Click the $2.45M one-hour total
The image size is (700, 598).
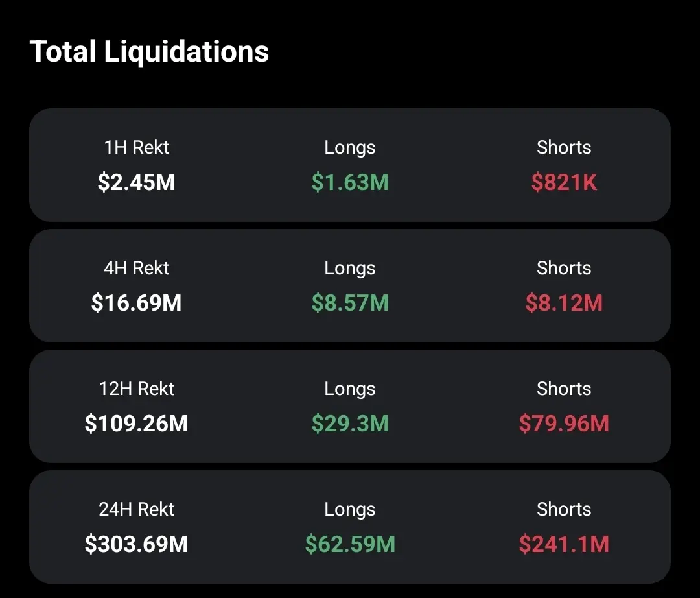tap(136, 182)
